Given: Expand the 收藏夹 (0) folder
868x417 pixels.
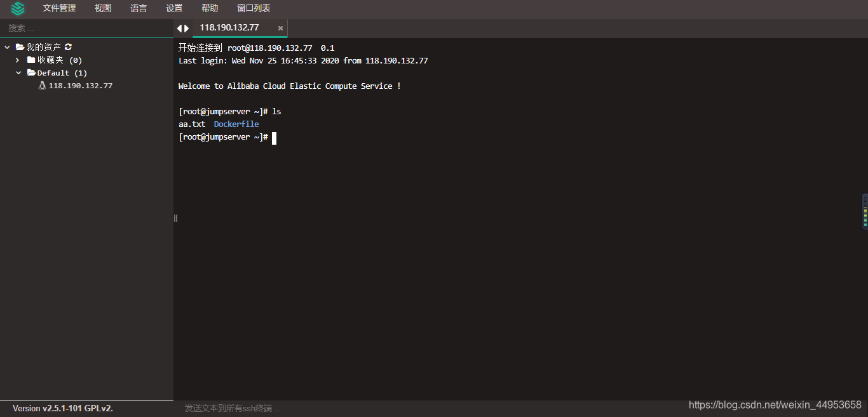Looking at the screenshot, I should click(18, 60).
